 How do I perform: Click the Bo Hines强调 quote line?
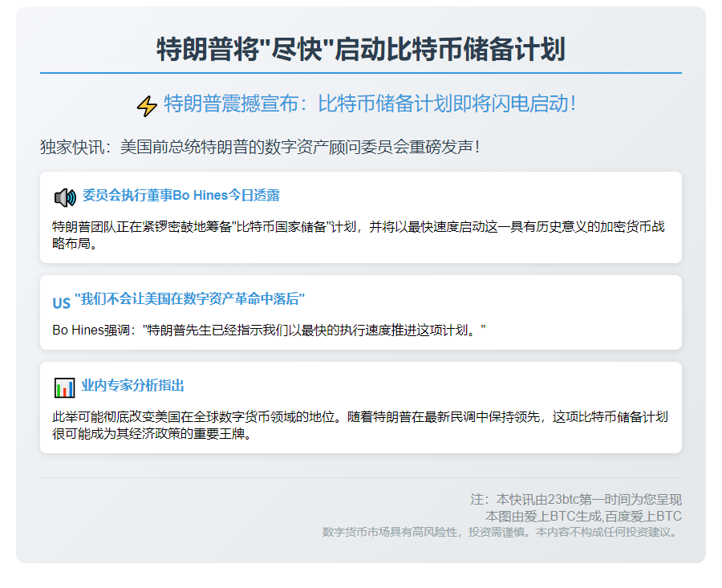point(269,330)
